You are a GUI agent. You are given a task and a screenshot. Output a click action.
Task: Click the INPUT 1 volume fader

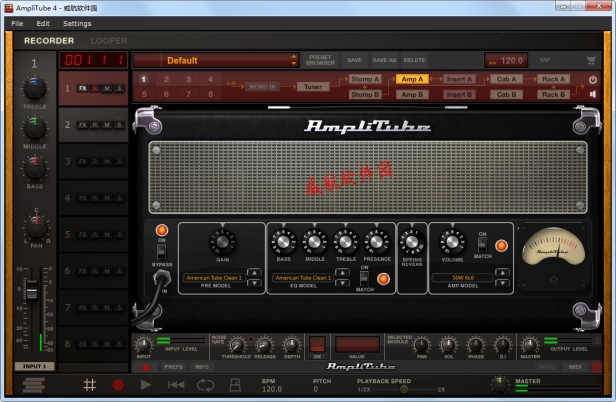pos(31,289)
